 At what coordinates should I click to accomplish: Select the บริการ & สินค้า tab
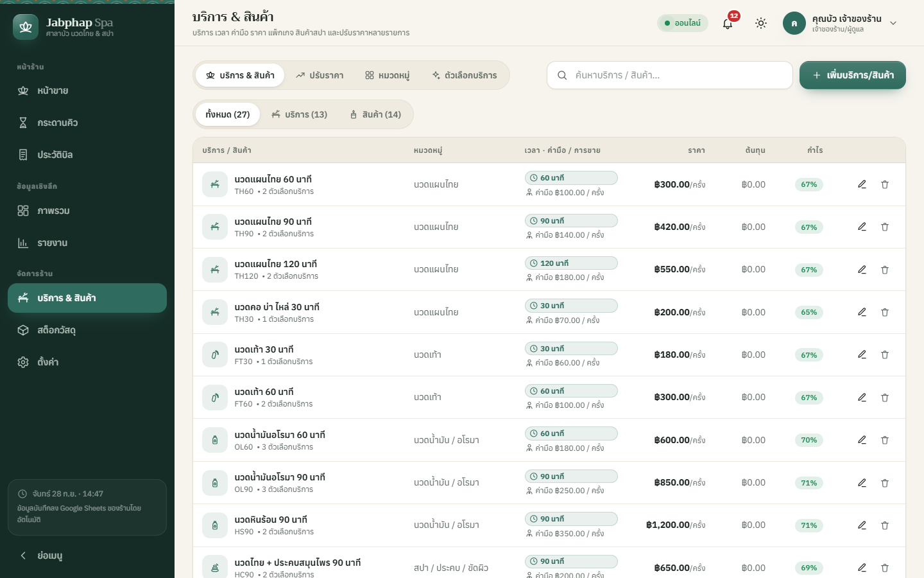click(241, 75)
